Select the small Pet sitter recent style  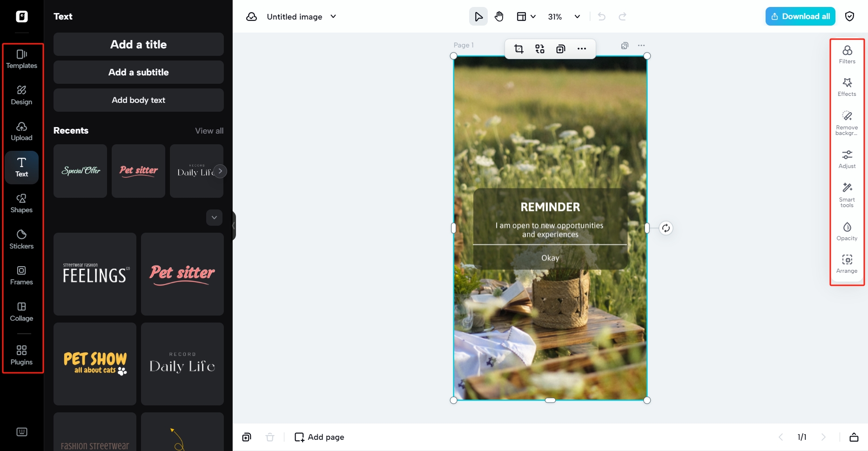pos(138,171)
